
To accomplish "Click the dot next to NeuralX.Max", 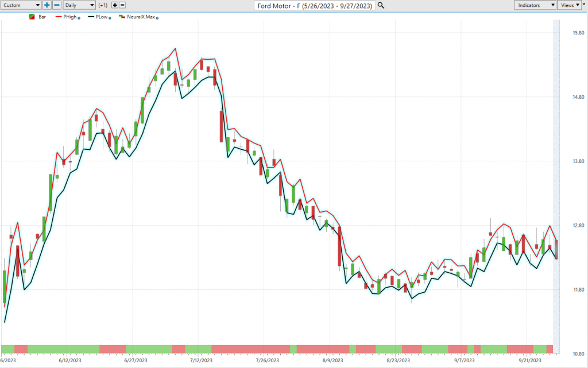I will point(157,18).
